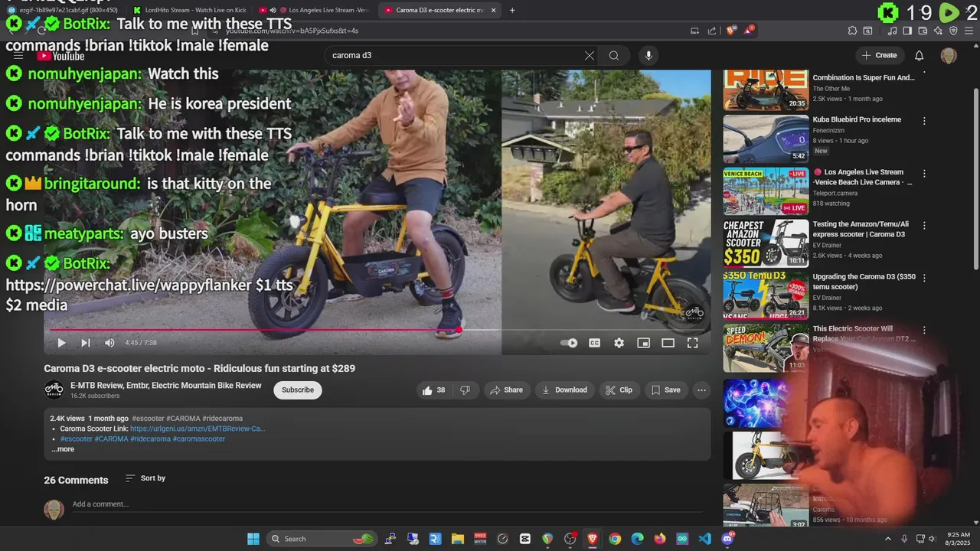Toggle the autoplay switch in the player
980x551 pixels.
click(569, 343)
